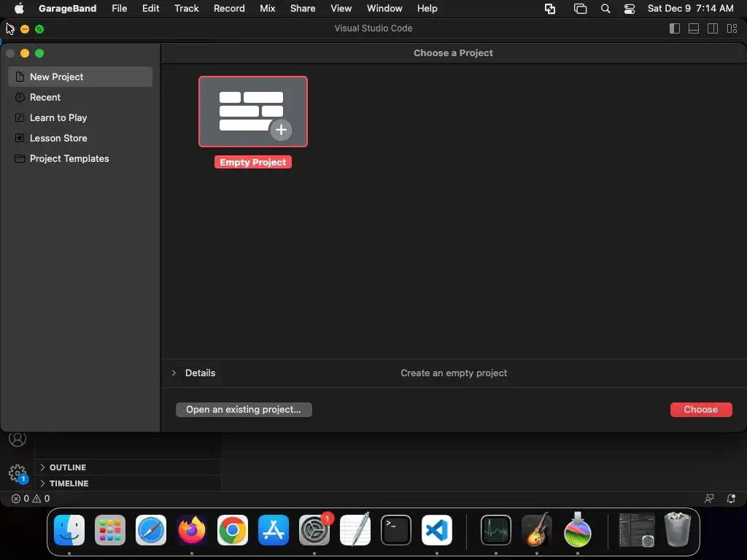This screenshot has width=747, height=560.
Task: Open Terminal from the Dock
Action: pos(396,531)
